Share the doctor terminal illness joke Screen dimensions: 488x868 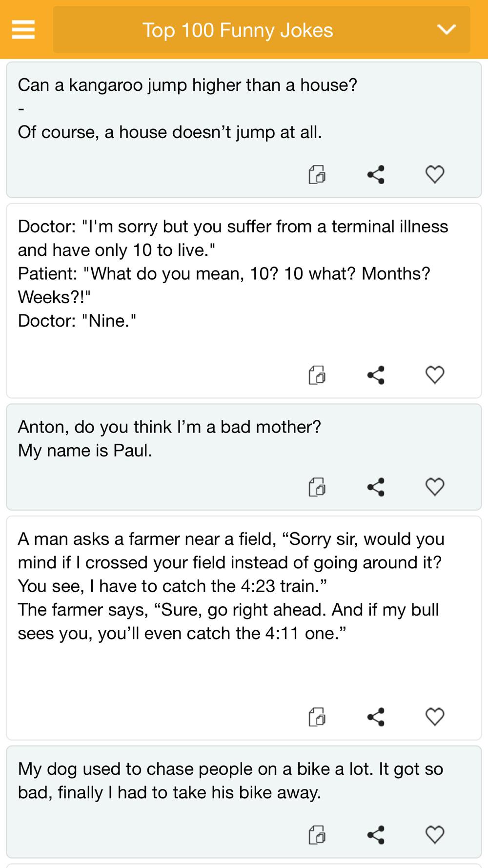coord(376,375)
